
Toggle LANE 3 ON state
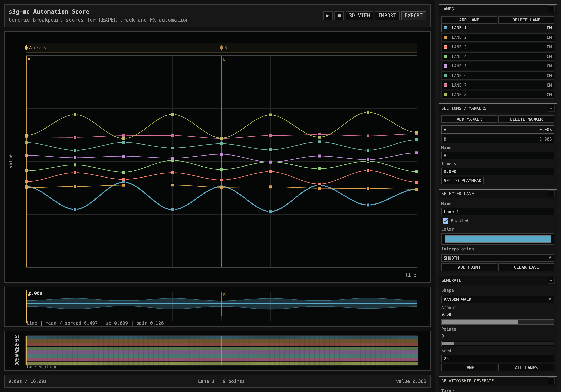coord(549,47)
